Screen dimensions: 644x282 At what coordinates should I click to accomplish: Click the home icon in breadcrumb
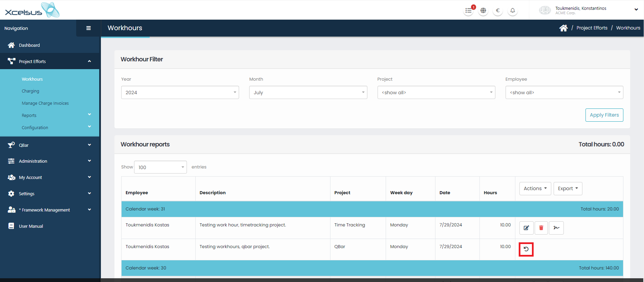[563, 28]
